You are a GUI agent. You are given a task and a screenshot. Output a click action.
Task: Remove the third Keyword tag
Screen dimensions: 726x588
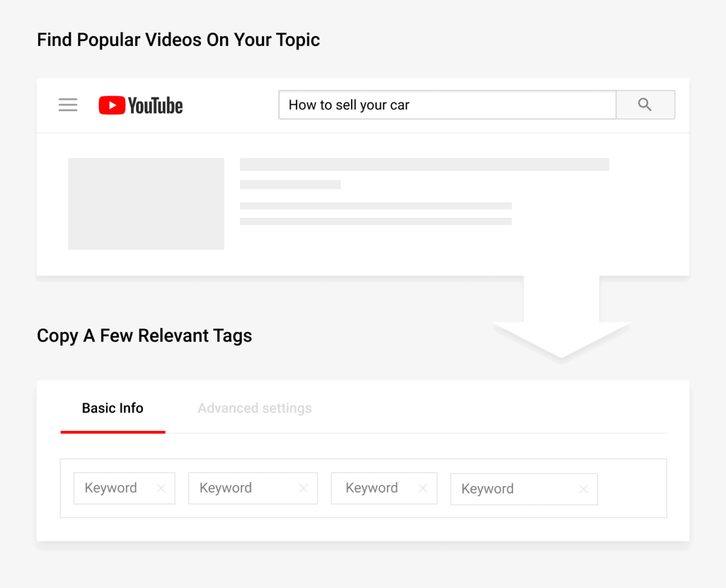click(423, 488)
